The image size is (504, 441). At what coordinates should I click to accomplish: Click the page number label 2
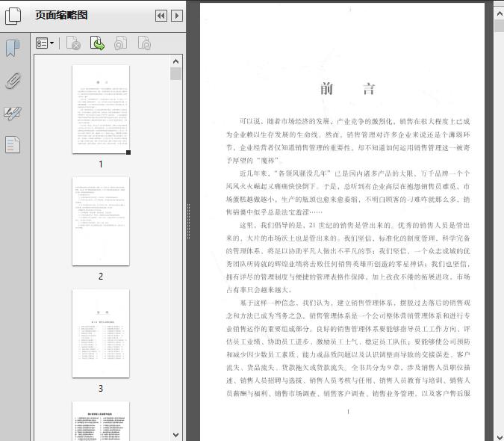pos(101,277)
